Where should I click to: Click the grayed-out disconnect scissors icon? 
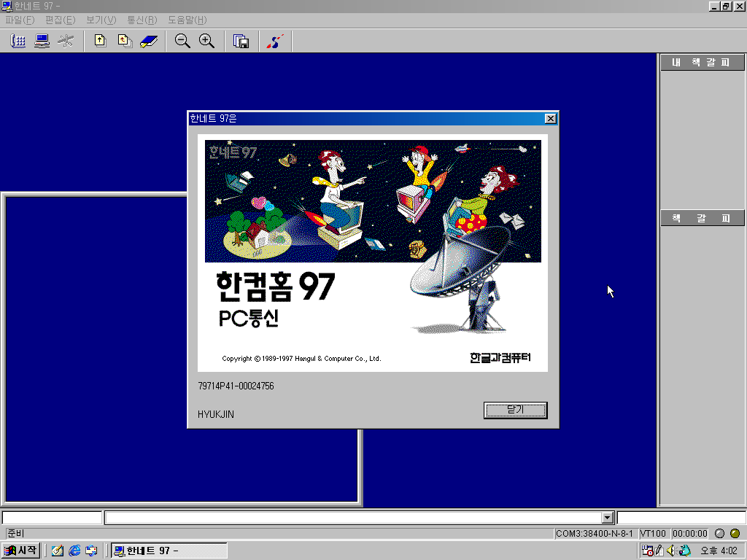66,41
